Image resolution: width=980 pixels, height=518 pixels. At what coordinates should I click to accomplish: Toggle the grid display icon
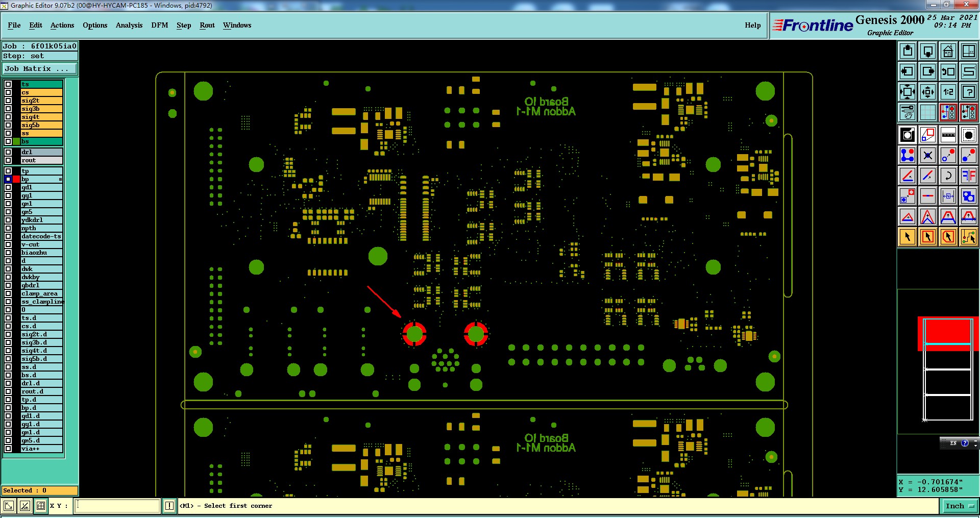coord(928,112)
